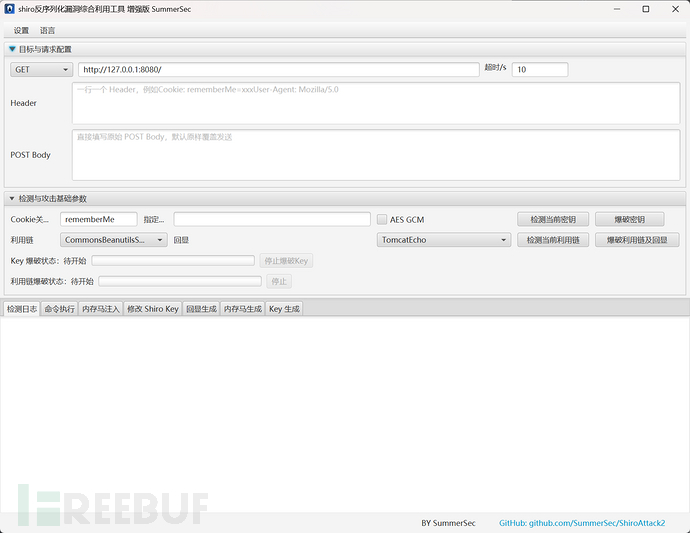Close the ShiroAttack window
Image resolution: width=690 pixels, height=533 pixels.
click(675, 9)
